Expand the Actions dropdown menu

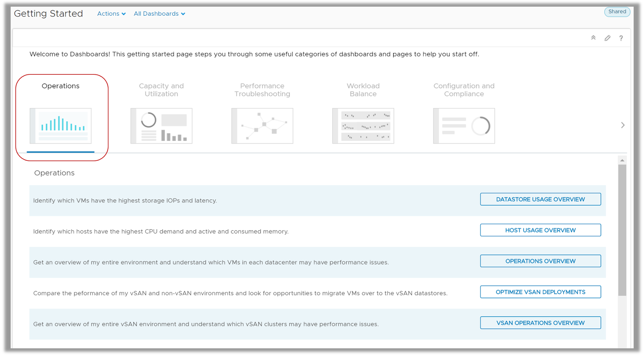(x=111, y=14)
